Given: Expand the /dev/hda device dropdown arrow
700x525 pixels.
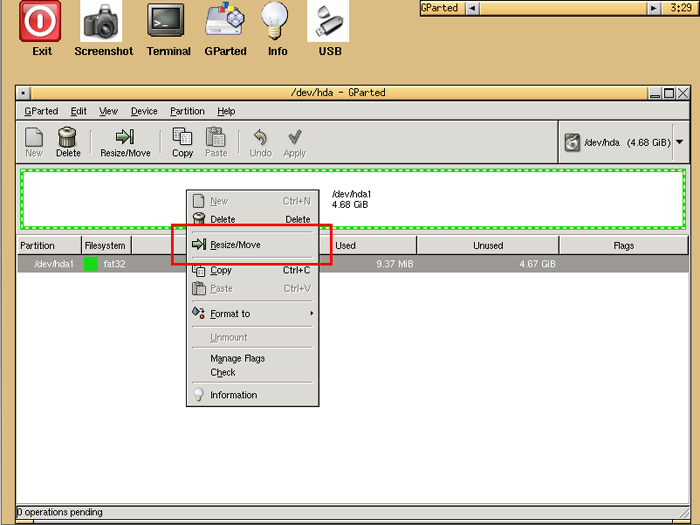Looking at the screenshot, I should tap(679, 142).
